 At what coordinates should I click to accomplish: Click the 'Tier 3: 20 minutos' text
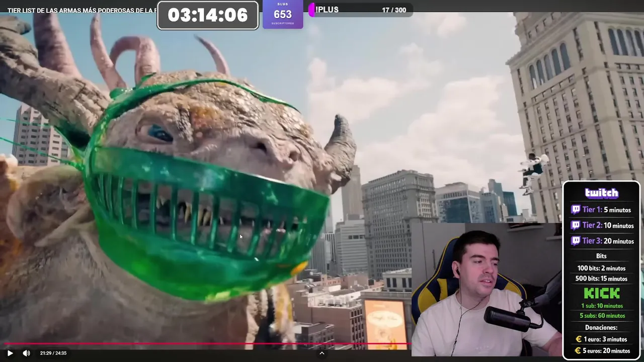point(608,241)
